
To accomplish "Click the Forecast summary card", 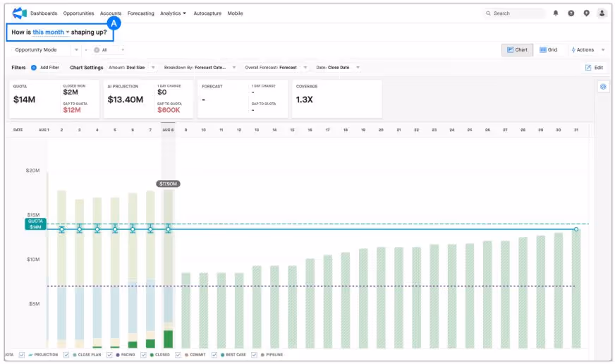I will tap(243, 99).
